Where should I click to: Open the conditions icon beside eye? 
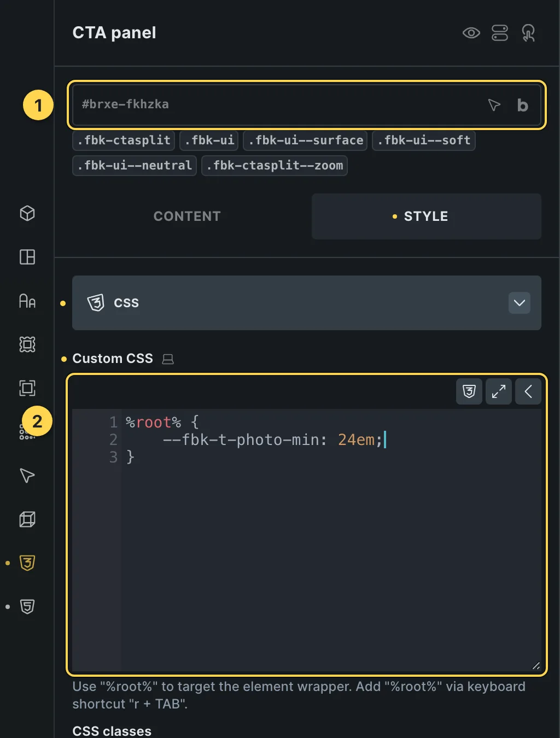pos(499,33)
